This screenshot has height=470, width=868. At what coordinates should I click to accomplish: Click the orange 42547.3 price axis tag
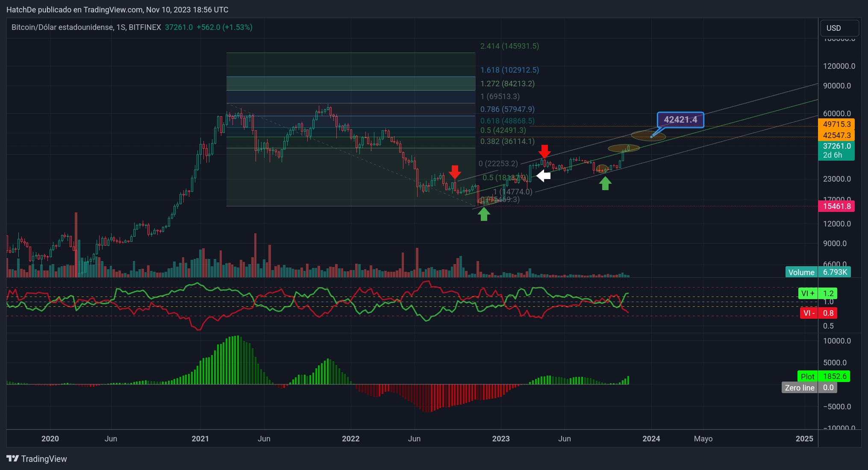836,135
